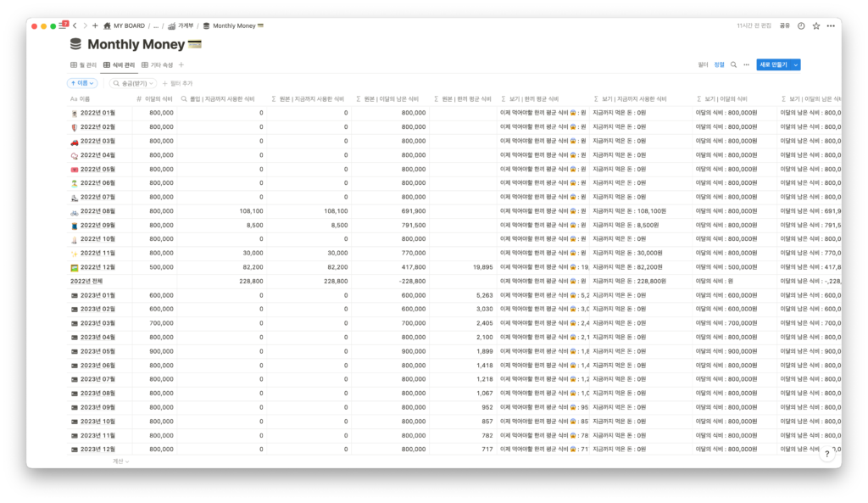The image size is (868, 503).
Task: Select the 식비 관리 view tab
Action: click(119, 64)
